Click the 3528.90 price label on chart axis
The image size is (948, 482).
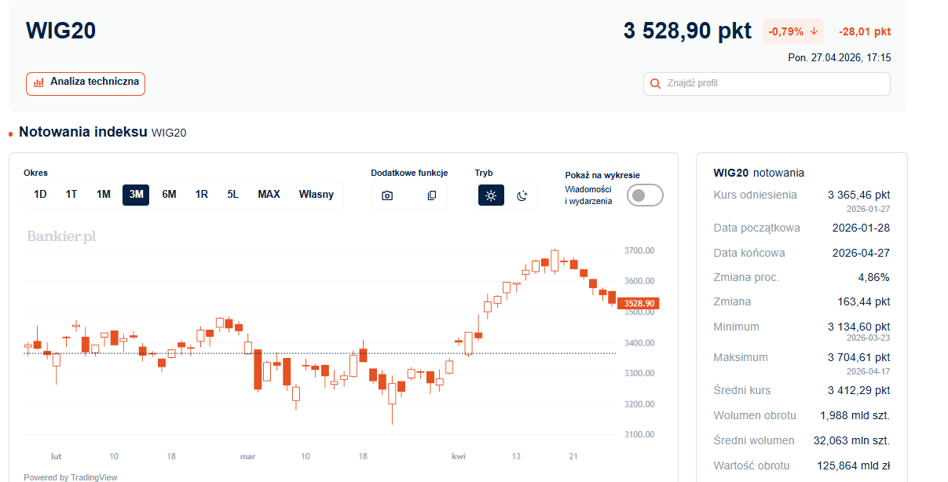coord(638,304)
